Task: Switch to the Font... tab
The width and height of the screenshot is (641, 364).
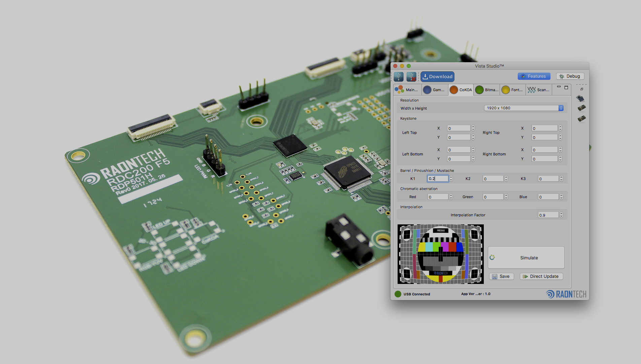Action: tap(513, 90)
